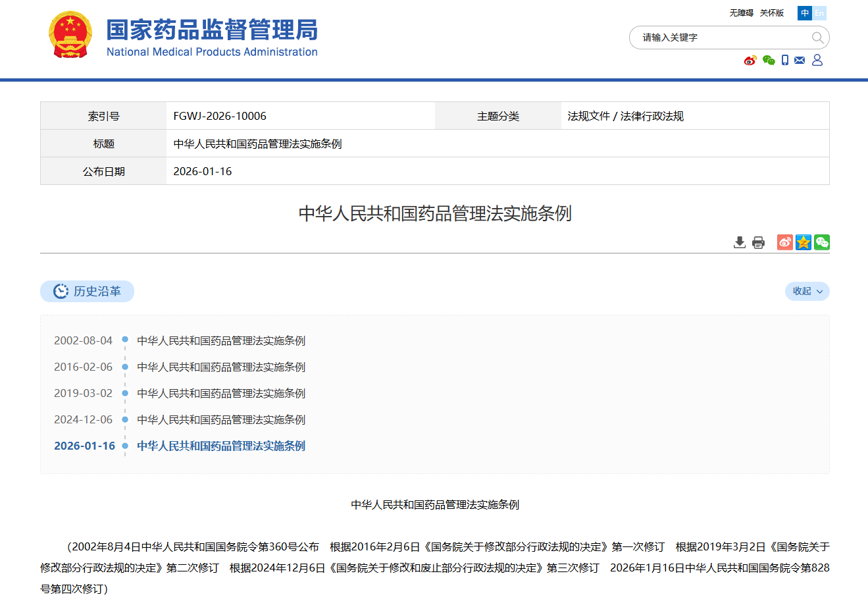Enable 关怀版 care mode

pos(772,13)
